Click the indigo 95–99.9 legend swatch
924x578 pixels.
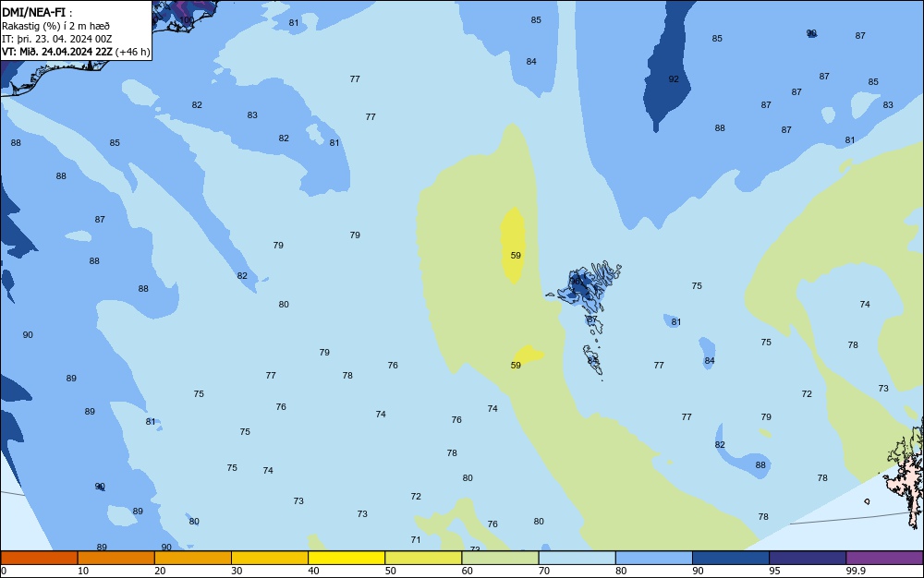click(x=808, y=558)
